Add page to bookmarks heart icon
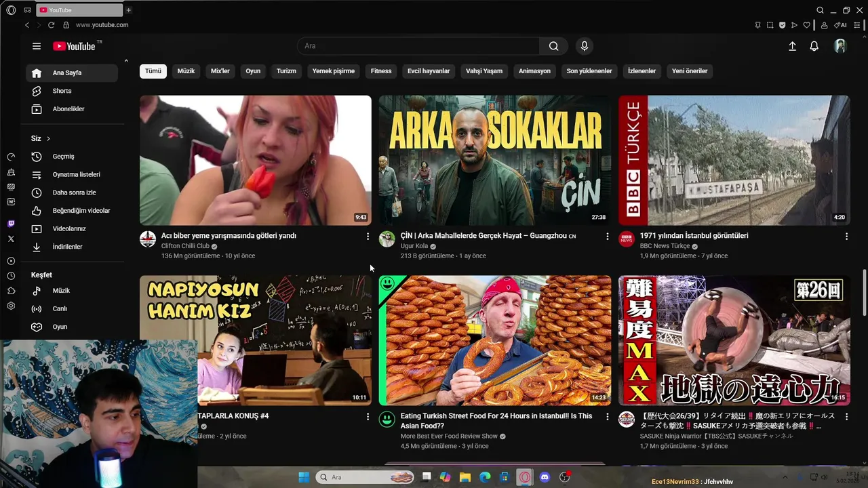Screen dimensions: 868x488 806,25
